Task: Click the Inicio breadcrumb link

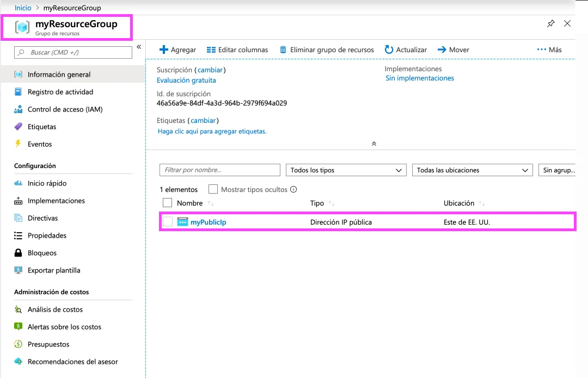Action: 23,8
